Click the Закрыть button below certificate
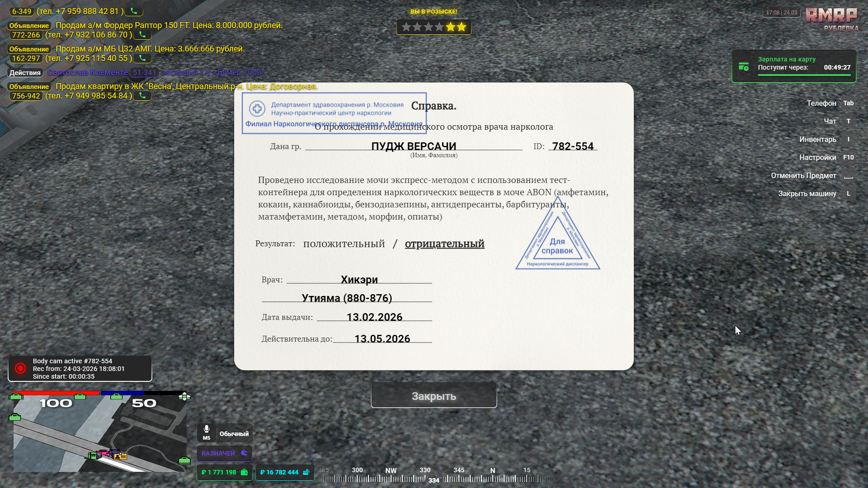This screenshot has height=488, width=868. coord(434,396)
